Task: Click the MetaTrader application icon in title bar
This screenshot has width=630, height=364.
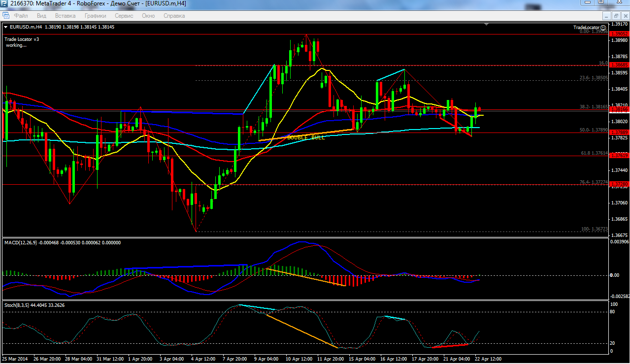Action: point(4,3)
